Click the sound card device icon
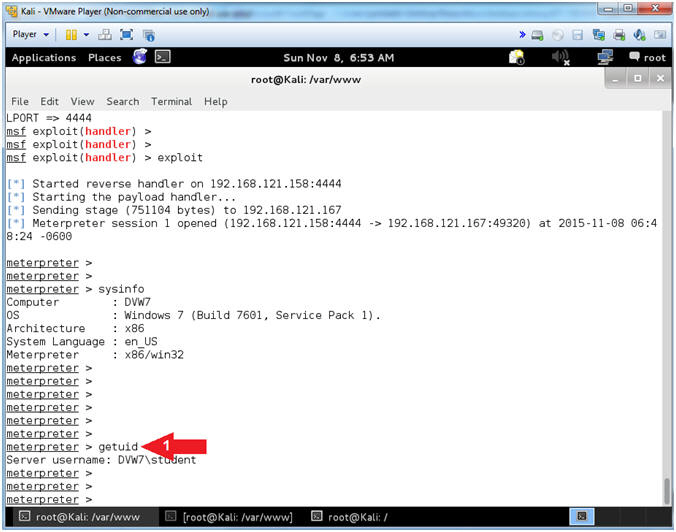 [639, 35]
